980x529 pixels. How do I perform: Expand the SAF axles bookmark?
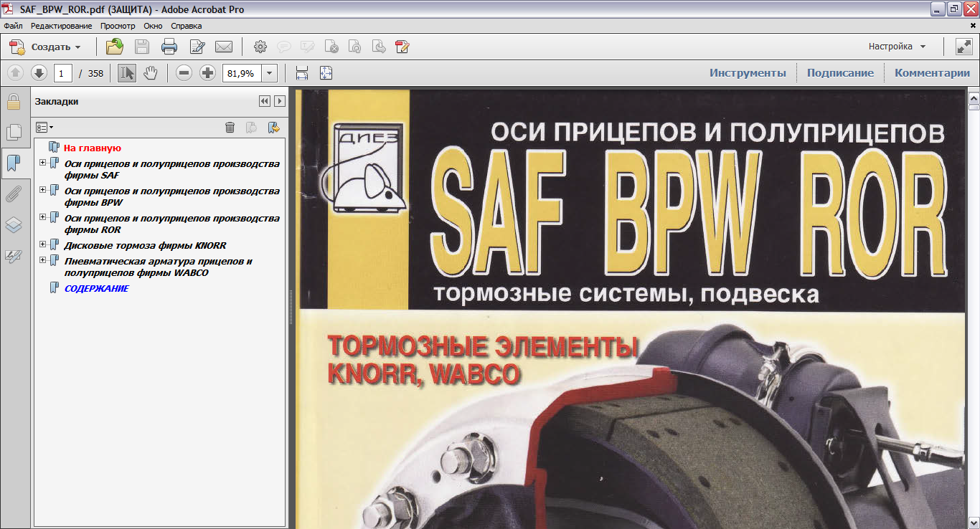pos(42,163)
